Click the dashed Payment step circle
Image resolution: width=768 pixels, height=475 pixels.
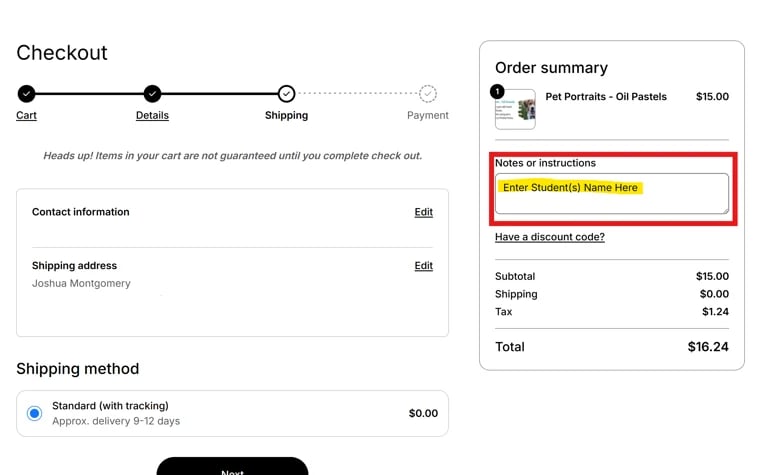tap(428, 94)
